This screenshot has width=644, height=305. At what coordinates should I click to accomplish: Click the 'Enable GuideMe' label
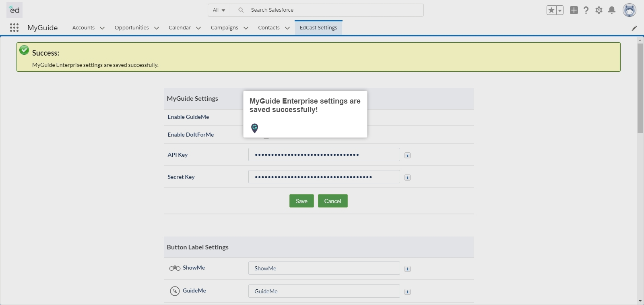[x=188, y=117]
